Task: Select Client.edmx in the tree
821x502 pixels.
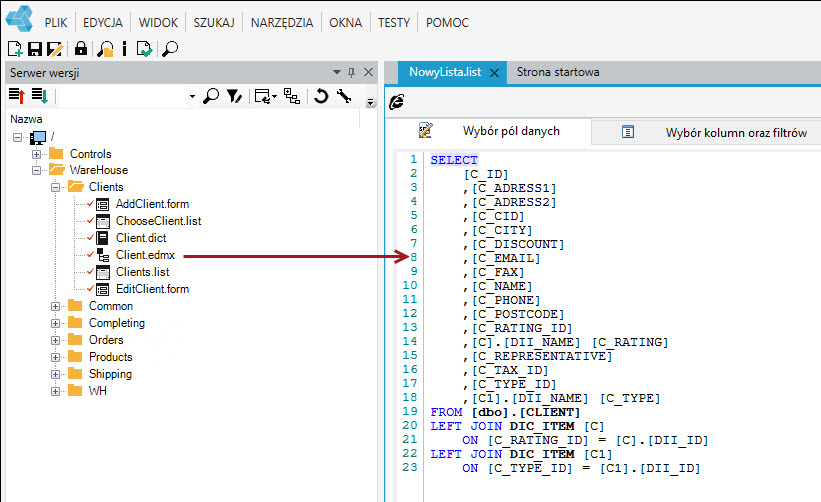Action: tap(145, 255)
